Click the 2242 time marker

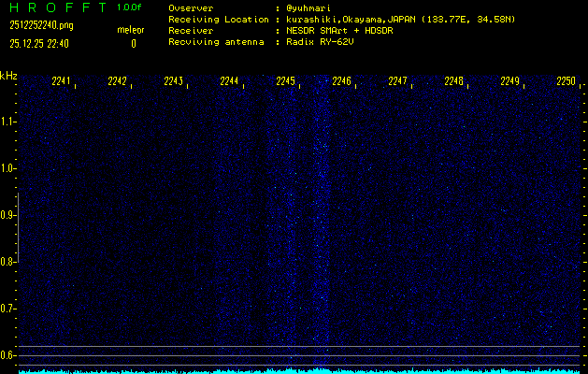[117, 81]
